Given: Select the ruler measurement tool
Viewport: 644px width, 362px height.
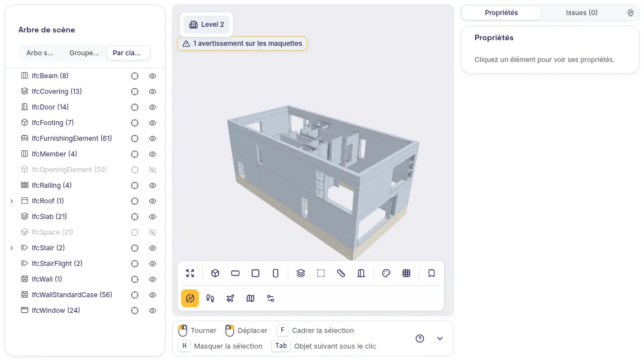Looking at the screenshot, I should pyautogui.click(x=341, y=273).
